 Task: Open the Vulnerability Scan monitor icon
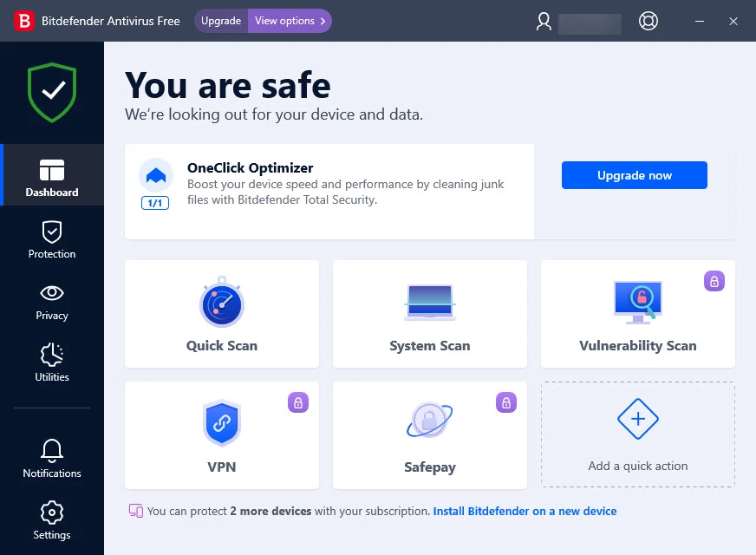[637, 304]
